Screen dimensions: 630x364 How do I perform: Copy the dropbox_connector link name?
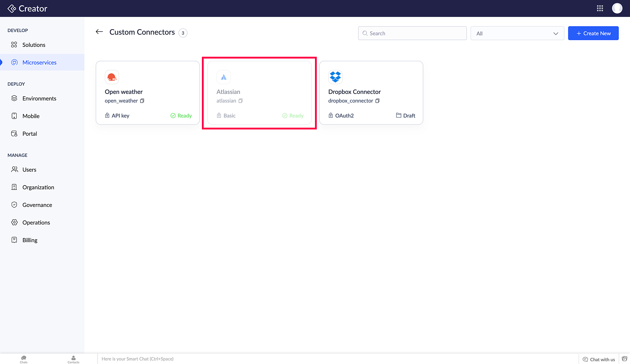377,101
